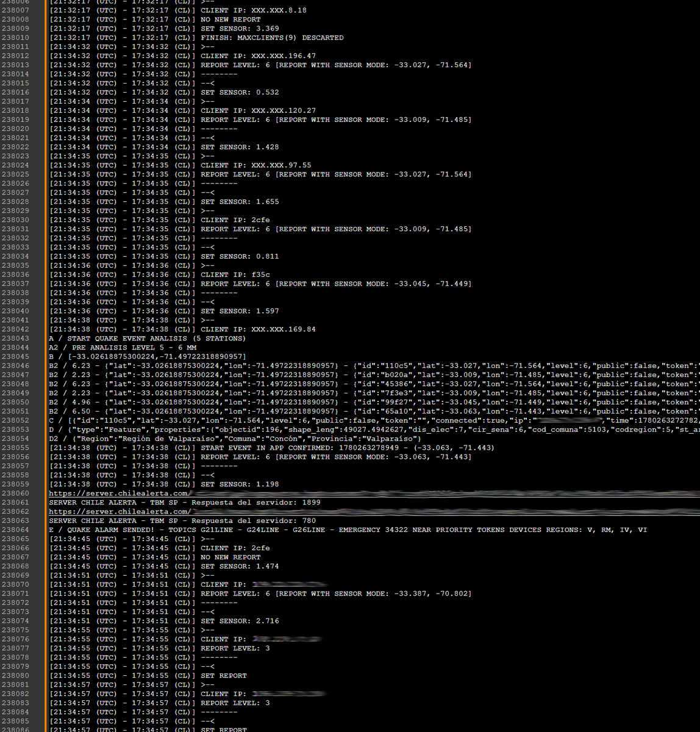700x732 pixels.
Task: Click 'CLIENT IP: XXX.XXX.120.27' entry
Action: (x=259, y=111)
